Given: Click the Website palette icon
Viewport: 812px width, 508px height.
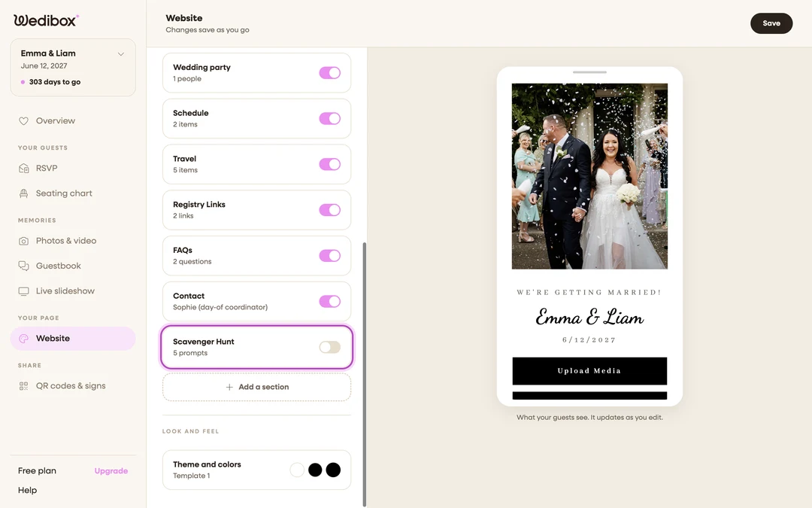Looking at the screenshot, I should pos(23,339).
